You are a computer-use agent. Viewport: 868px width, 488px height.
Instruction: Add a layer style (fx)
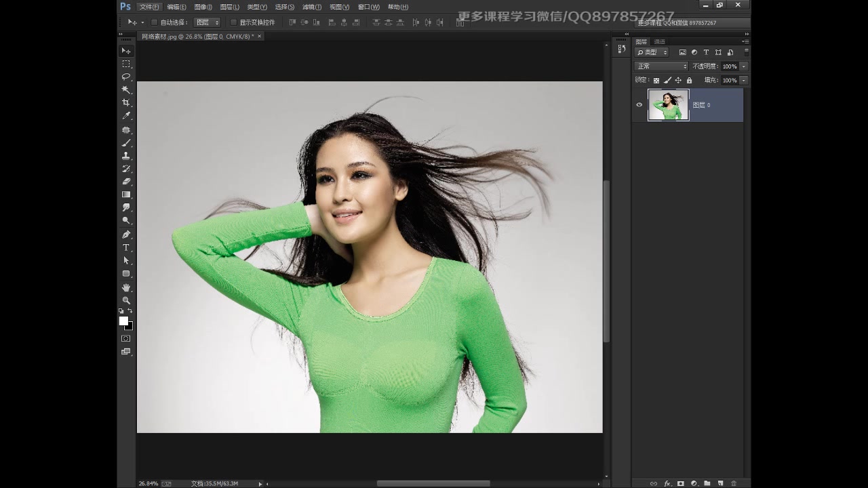(667, 483)
